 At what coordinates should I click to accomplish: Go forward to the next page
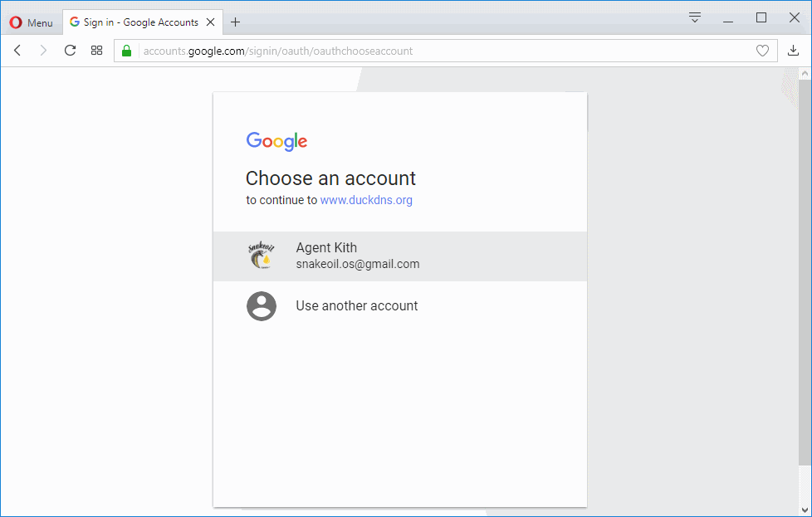click(x=43, y=50)
